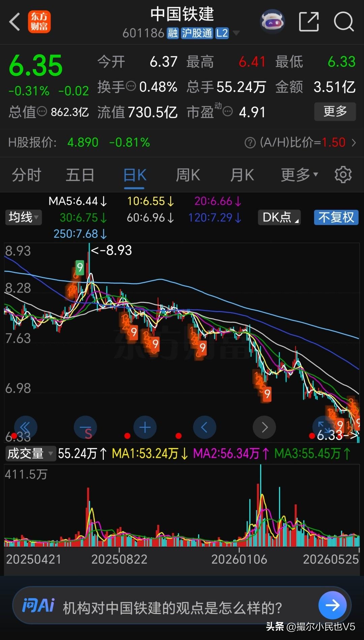Image resolution: width=364 pixels, height=640 pixels.
Task: Tap the plus zoom-in chart button
Action: tap(145, 427)
